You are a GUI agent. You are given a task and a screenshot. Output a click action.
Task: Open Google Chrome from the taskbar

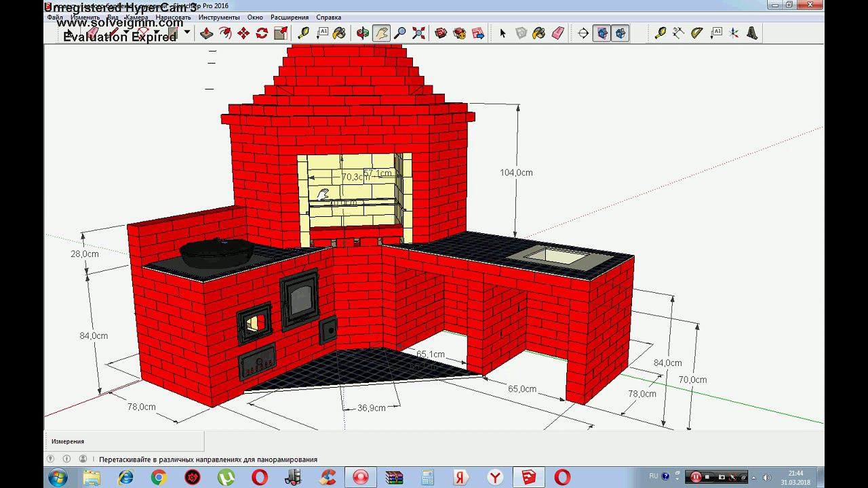coord(159,477)
